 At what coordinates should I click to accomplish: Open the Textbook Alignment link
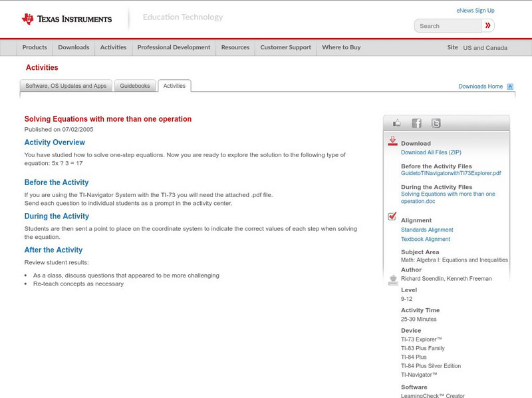pos(426,239)
